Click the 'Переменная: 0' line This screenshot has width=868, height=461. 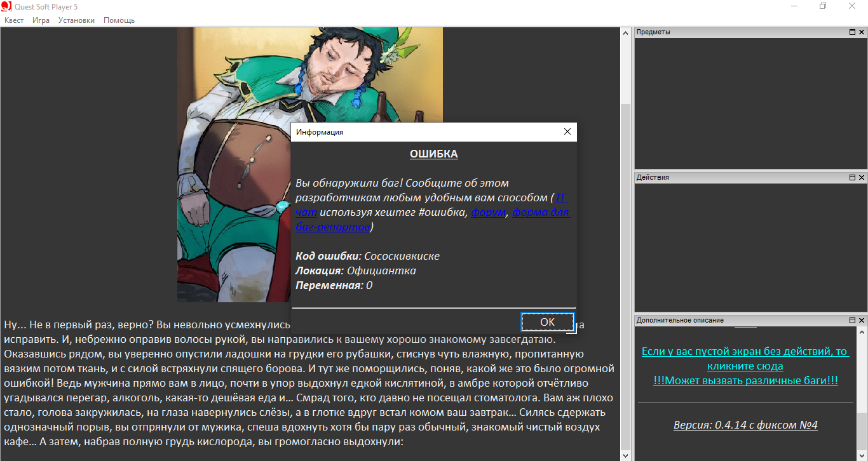tap(334, 285)
